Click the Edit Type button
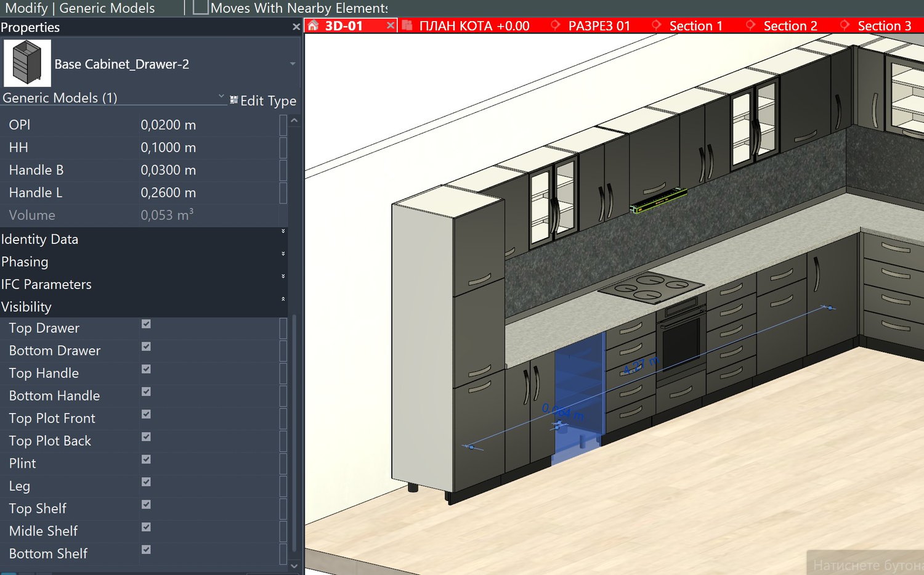Viewport: 924px width, 575px height. point(263,100)
